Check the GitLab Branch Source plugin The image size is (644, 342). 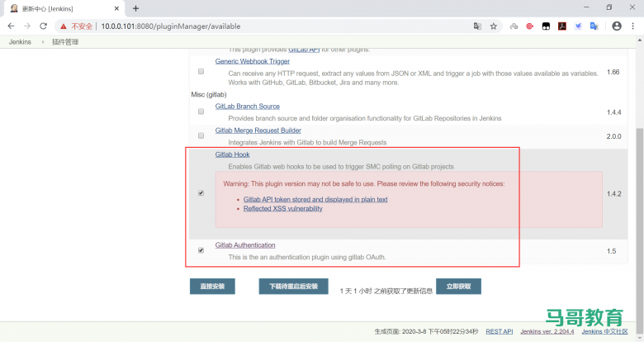pyautogui.click(x=201, y=112)
